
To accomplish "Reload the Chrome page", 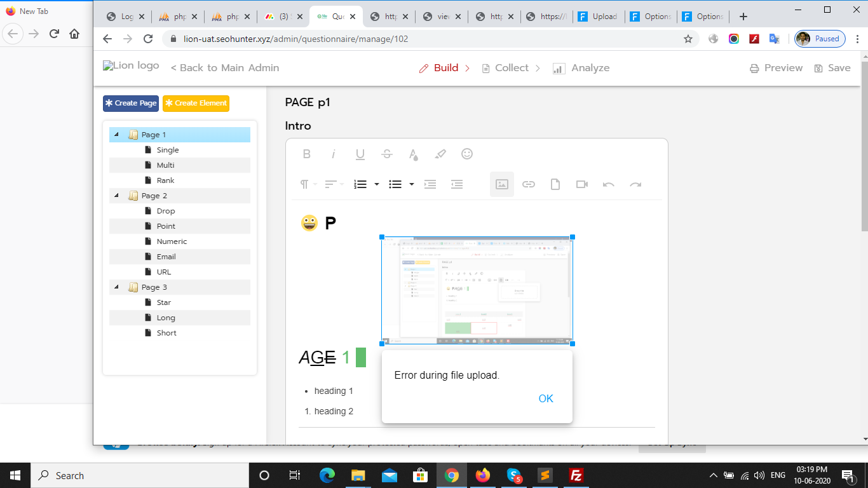I will tap(148, 39).
